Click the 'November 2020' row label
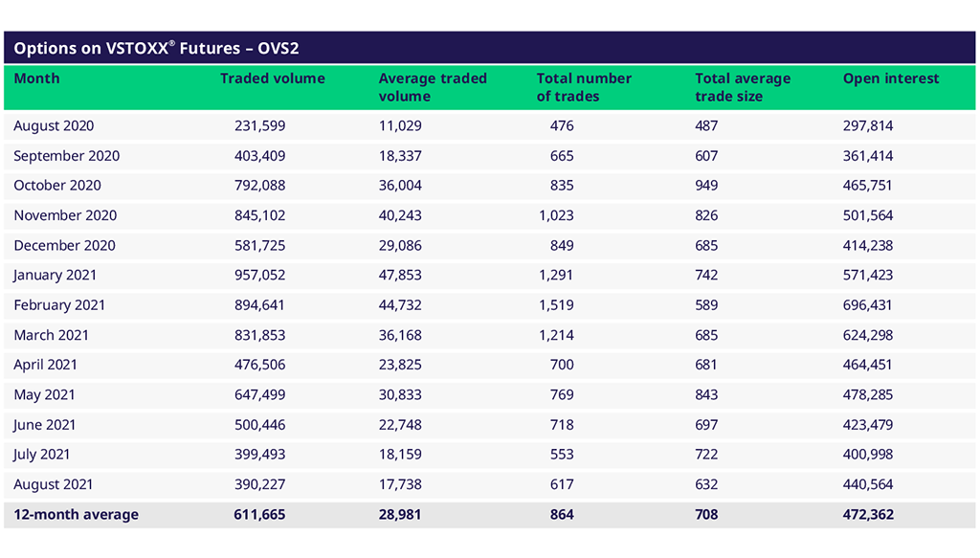The width and height of the screenshot is (980, 558). tap(65, 215)
